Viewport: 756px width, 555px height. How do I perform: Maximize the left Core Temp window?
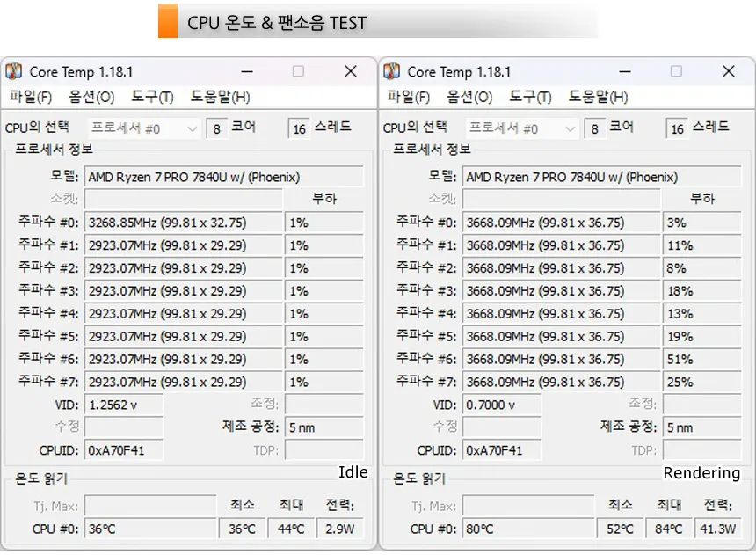coord(298,71)
